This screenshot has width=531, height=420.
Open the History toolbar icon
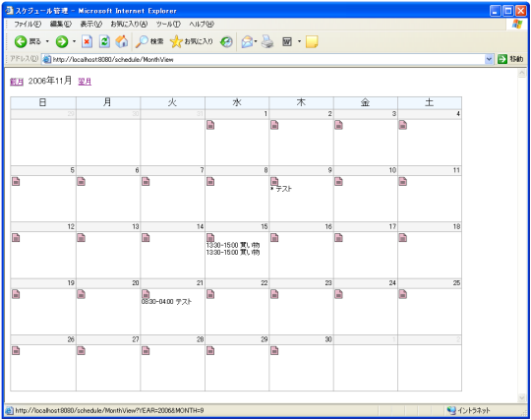226,41
